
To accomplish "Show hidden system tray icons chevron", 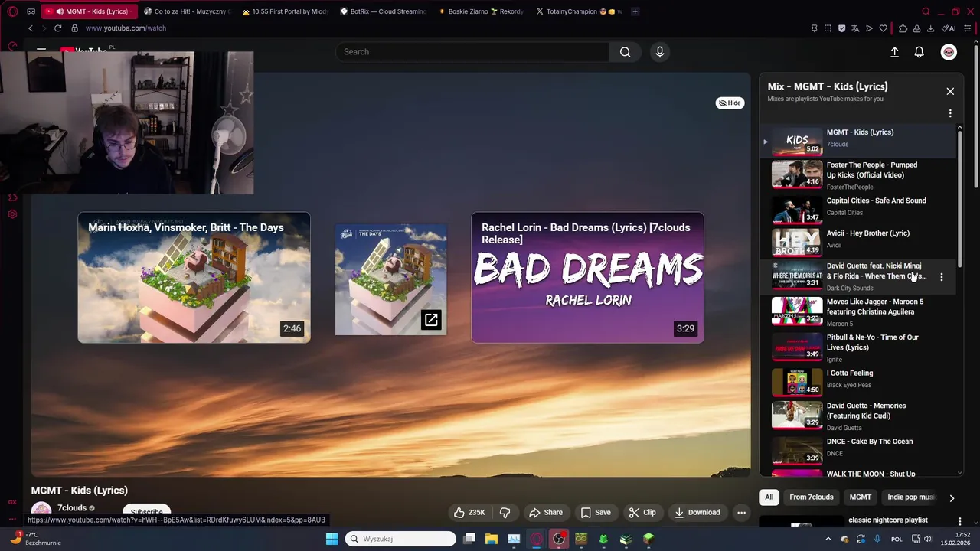I will click(x=828, y=539).
